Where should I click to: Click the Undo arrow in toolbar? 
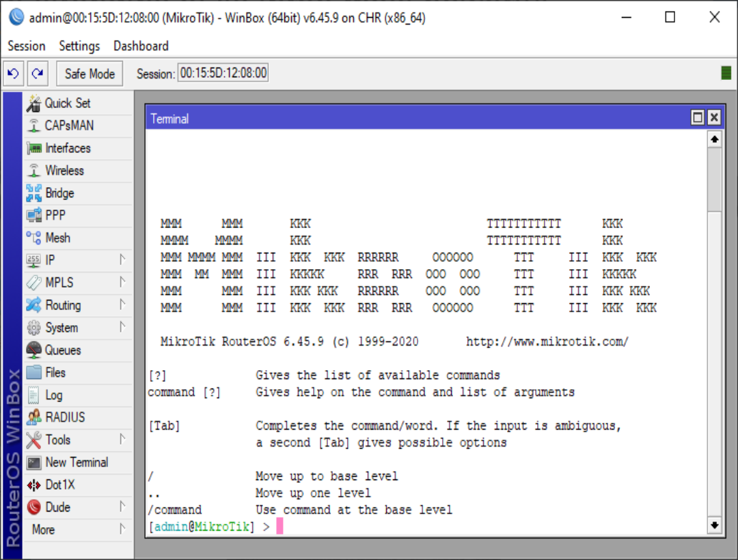13,73
